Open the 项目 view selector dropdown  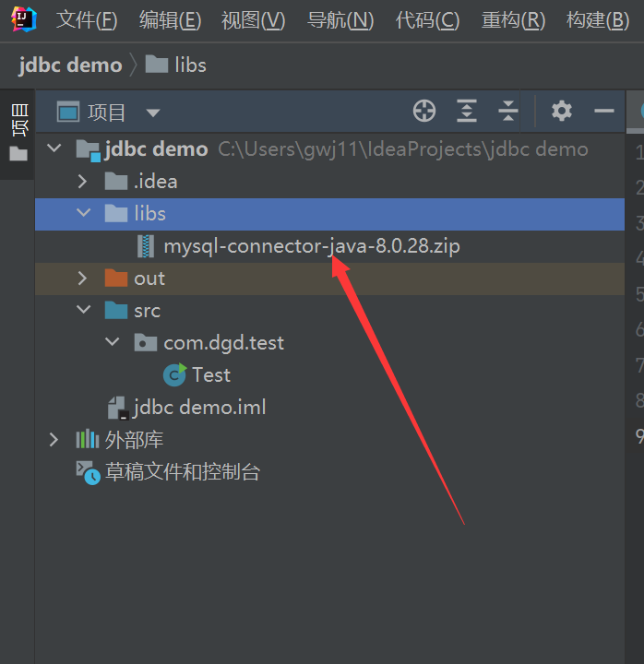[152, 113]
